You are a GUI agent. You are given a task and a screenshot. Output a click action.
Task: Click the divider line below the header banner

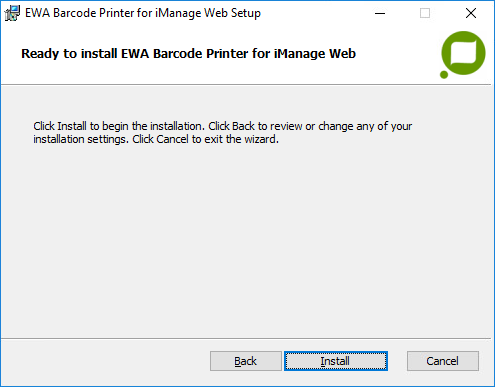pyautogui.click(x=246, y=85)
